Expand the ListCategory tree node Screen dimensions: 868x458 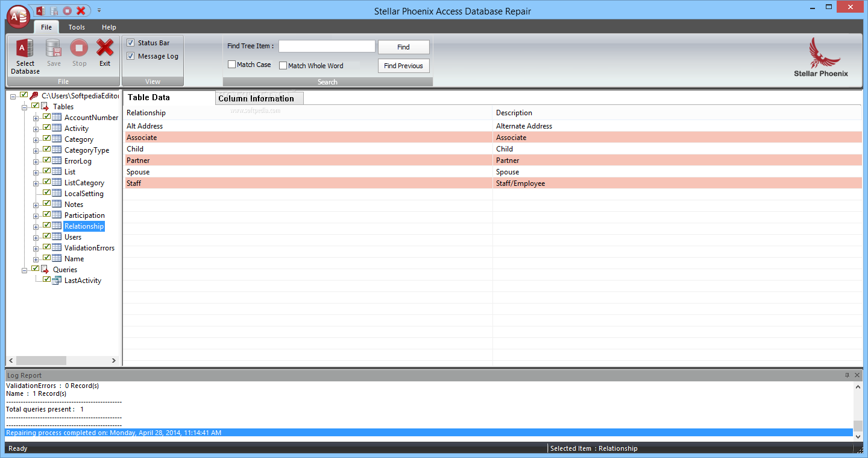(x=36, y=183)
